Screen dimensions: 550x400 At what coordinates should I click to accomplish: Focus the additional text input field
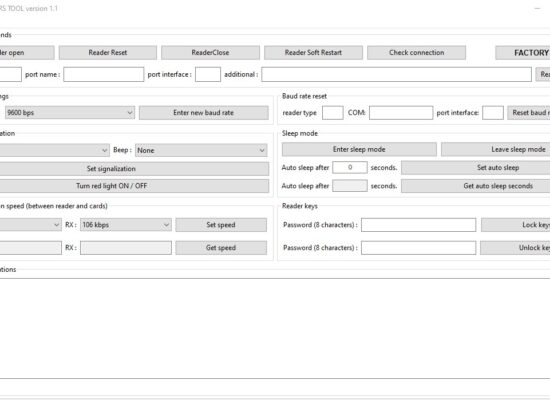coord(396,74)
